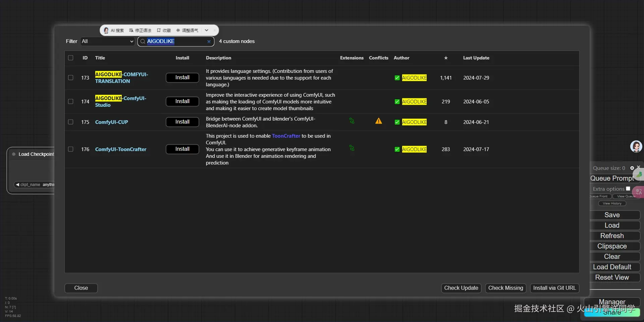Screen dimensions: 644x322
Task: Check the checkbox for ComfyUI-CUP row
Action: coord(70,122)
